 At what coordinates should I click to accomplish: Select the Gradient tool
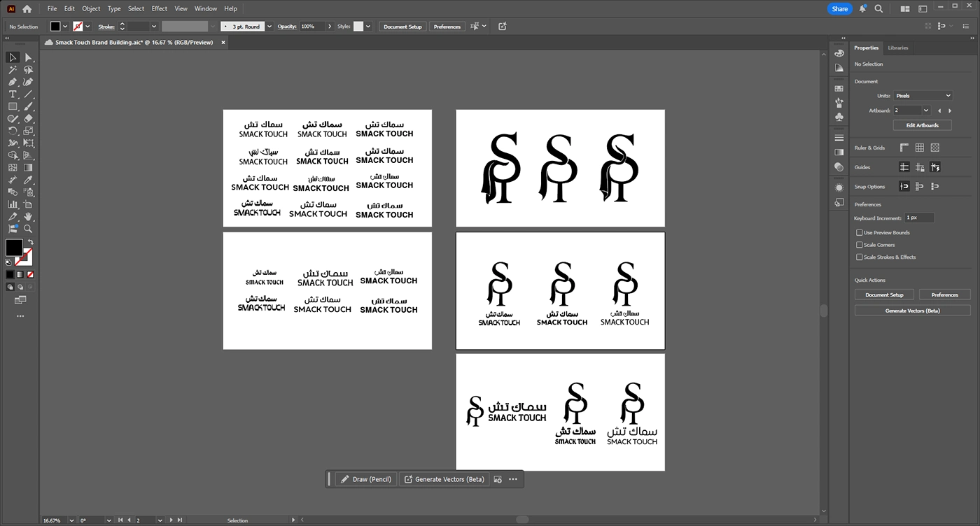click(x=28, y=168)
